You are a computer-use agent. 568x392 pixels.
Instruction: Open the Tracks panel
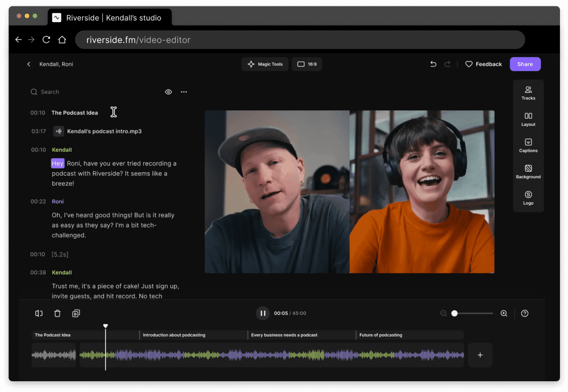pos(528,93)
